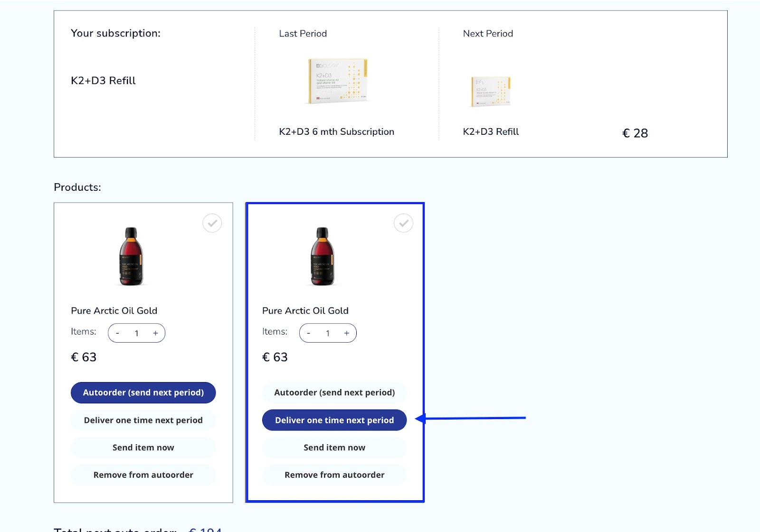Click the Next Period heading
This screenshot has width=760, height=532.
[x=488, y=34]
